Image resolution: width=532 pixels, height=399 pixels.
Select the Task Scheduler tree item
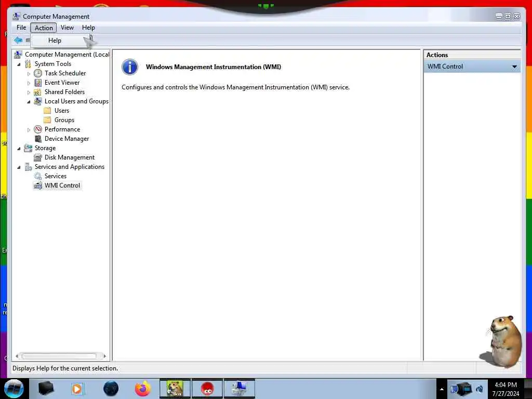click(65, 73)
